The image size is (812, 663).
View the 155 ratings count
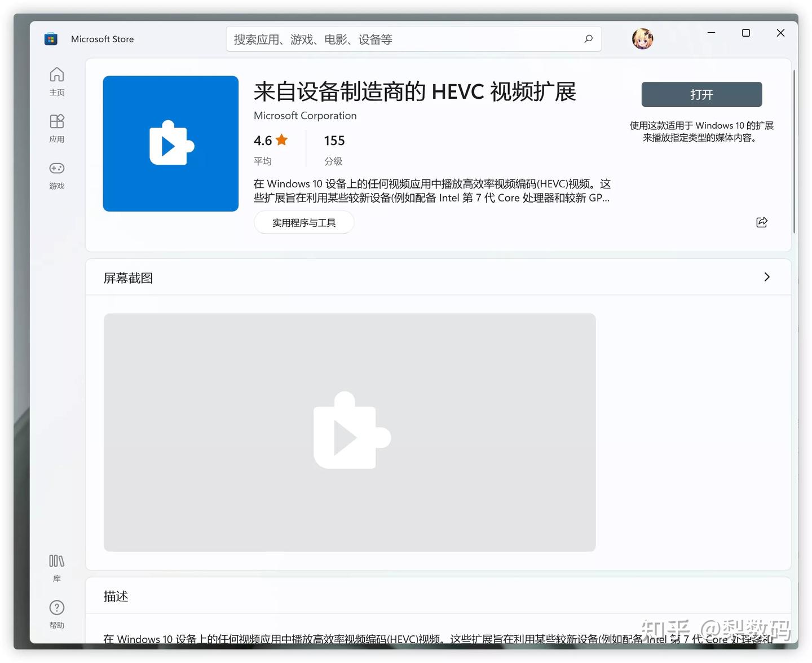[x=334, y=140]
